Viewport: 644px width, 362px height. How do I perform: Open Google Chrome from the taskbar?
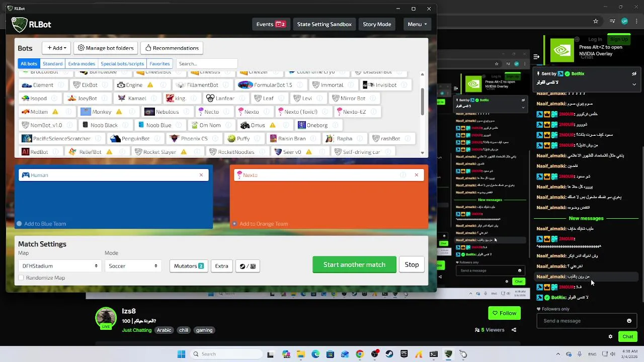tap(360, 354)
